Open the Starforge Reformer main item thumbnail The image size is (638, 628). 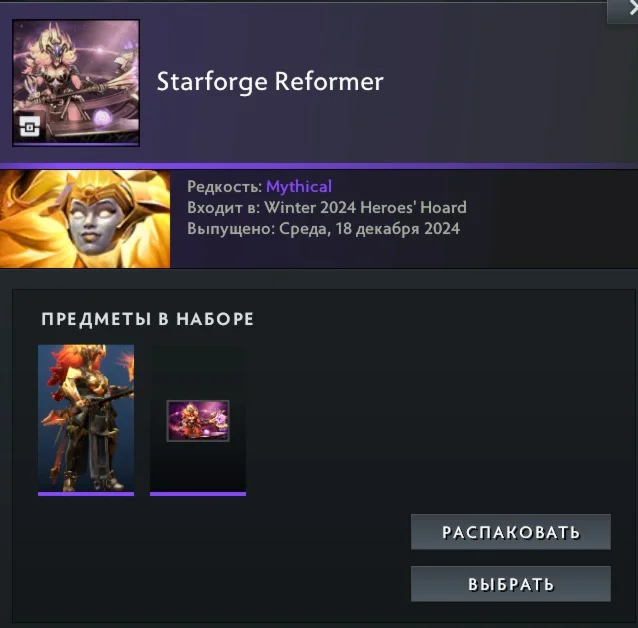(76, 83)
